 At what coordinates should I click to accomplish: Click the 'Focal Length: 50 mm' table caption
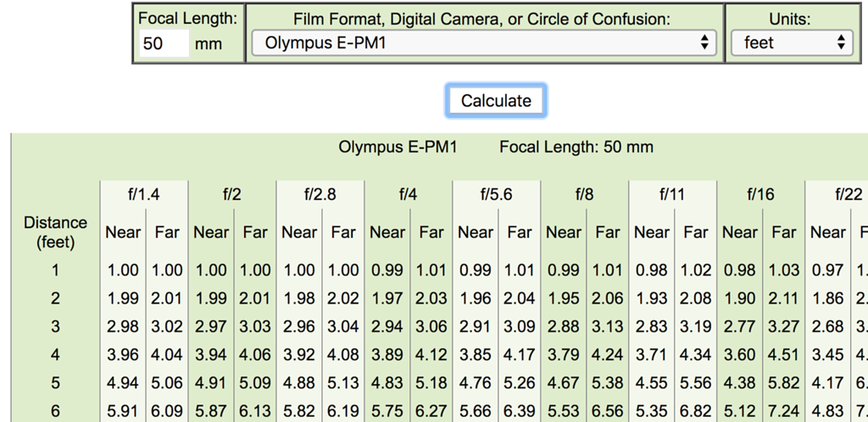click(x=576, y=147)
